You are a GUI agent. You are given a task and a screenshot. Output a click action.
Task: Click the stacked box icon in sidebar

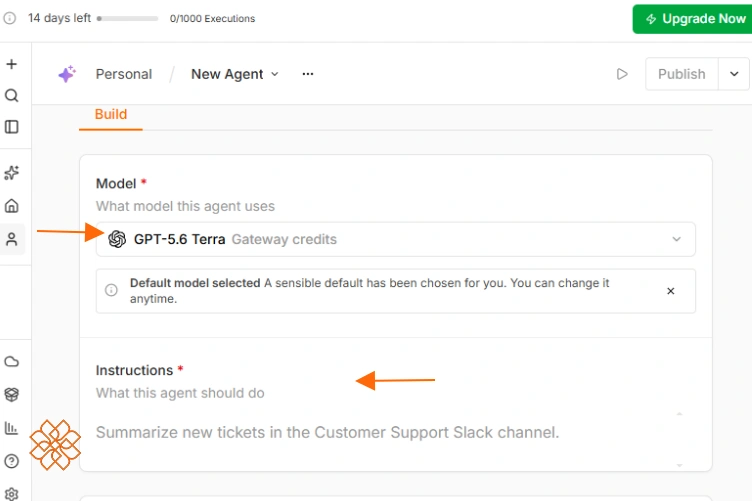tap(12, 395)
